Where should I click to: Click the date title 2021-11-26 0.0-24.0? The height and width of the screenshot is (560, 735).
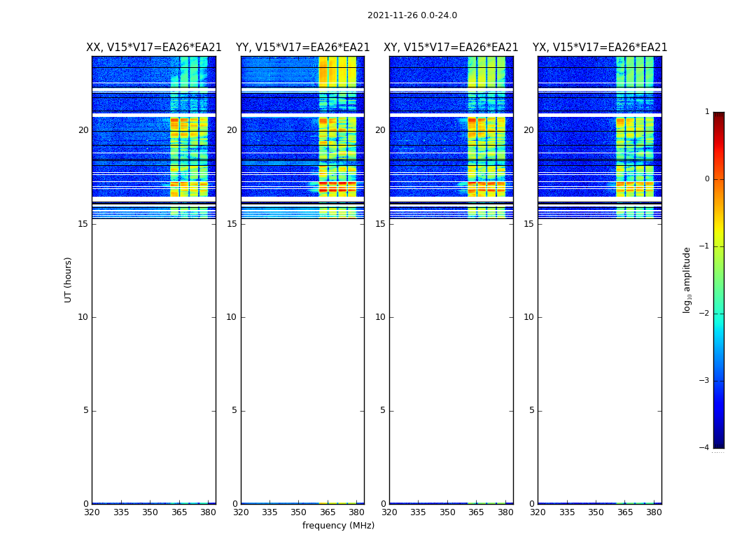pyautogui.click(x=412, y=15)
